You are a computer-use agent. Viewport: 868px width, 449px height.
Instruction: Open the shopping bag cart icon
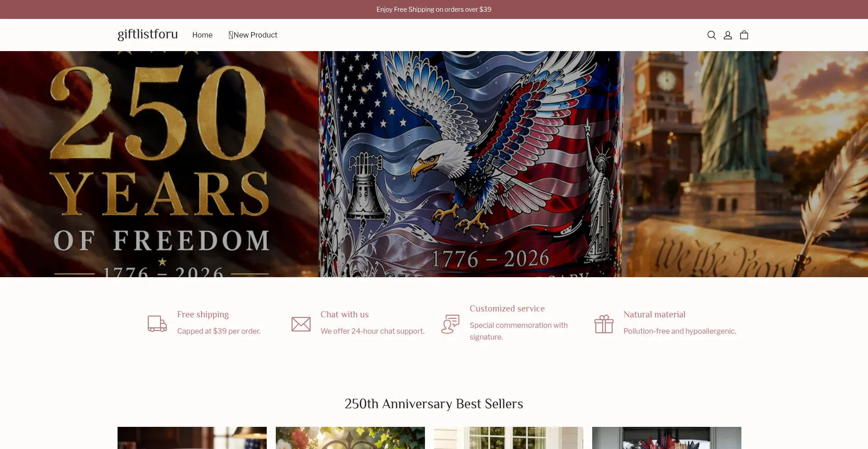tap(744, 35)
